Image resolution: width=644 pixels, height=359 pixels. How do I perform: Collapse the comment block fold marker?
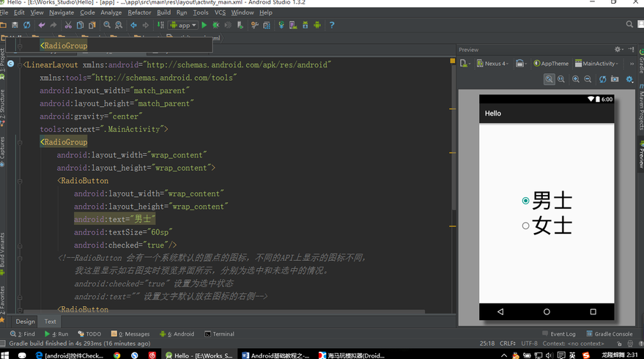point(19,259)
